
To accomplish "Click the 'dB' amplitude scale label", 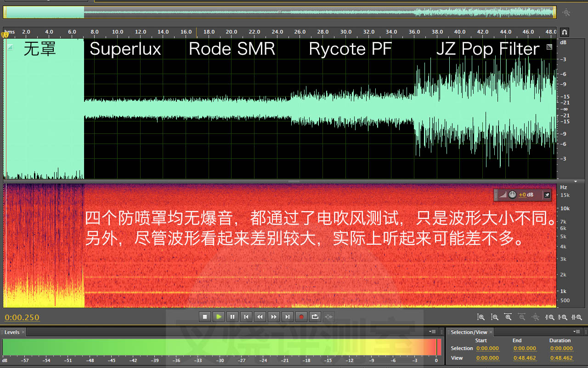I will click(563, 42).
